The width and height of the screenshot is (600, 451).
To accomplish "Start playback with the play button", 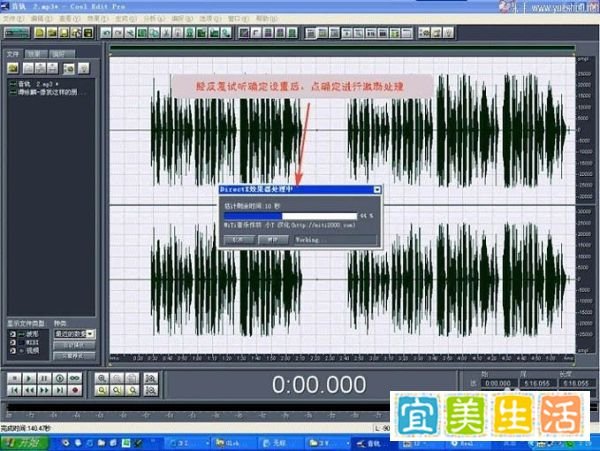I will click(29, 378).
